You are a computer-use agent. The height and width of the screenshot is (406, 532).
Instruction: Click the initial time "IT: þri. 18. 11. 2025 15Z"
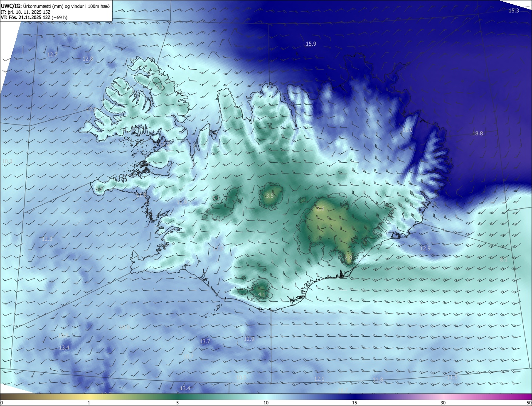27,12
